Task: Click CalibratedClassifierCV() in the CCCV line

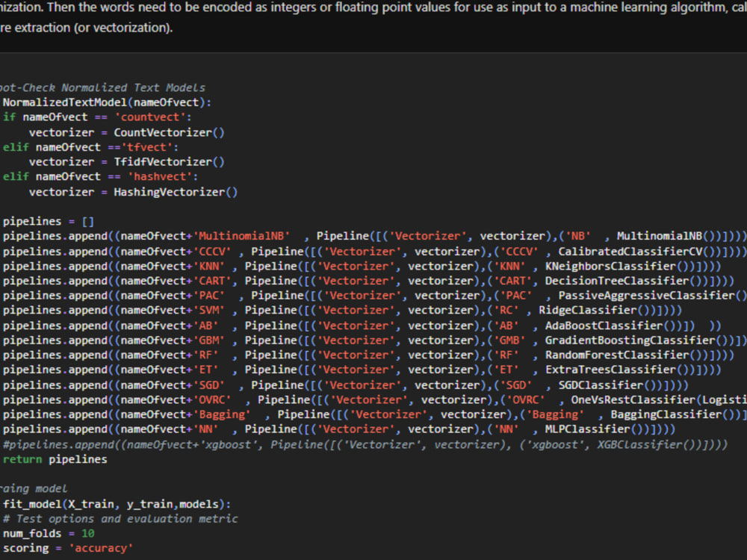Action: tap(637, 252)
